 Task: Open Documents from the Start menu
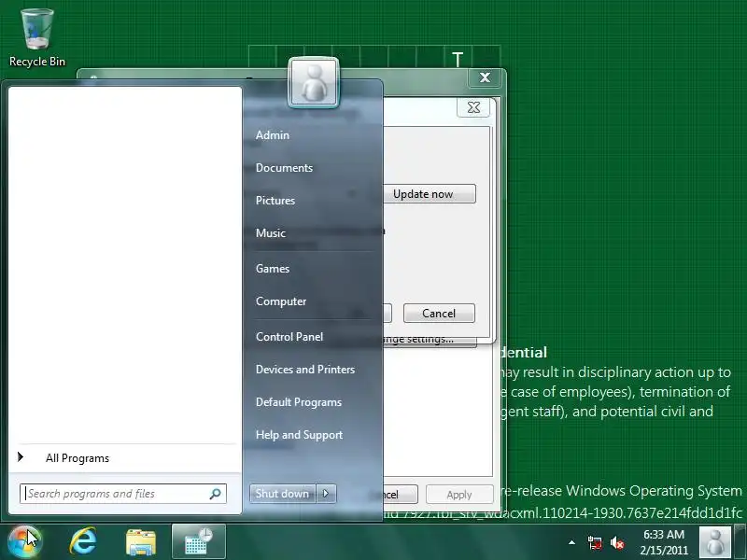point(285,168)
